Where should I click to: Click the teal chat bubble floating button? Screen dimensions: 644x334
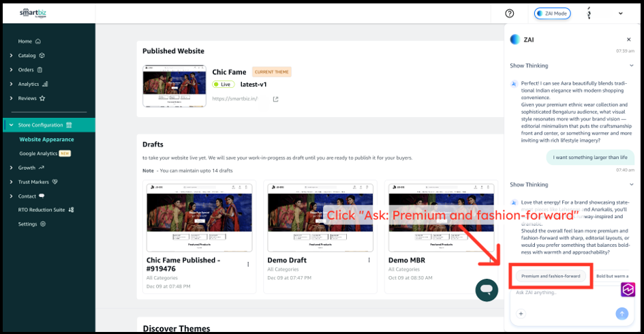pyautogui.click(x=487, y=290)
